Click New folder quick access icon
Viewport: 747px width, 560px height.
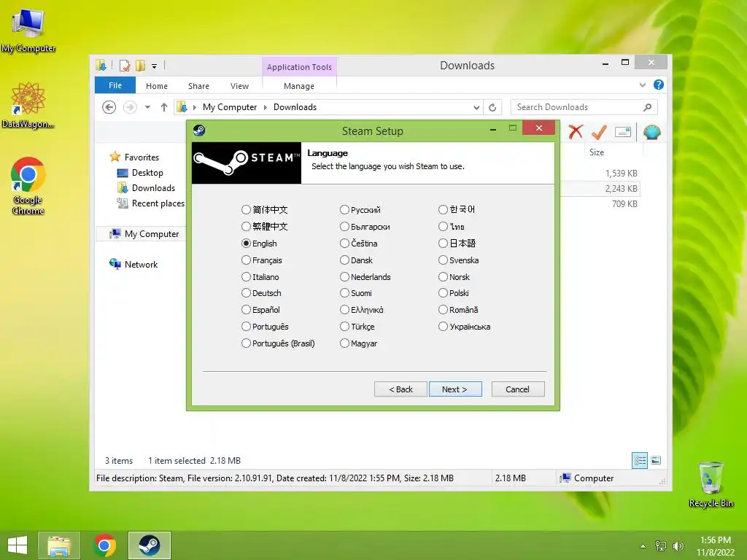141,66
